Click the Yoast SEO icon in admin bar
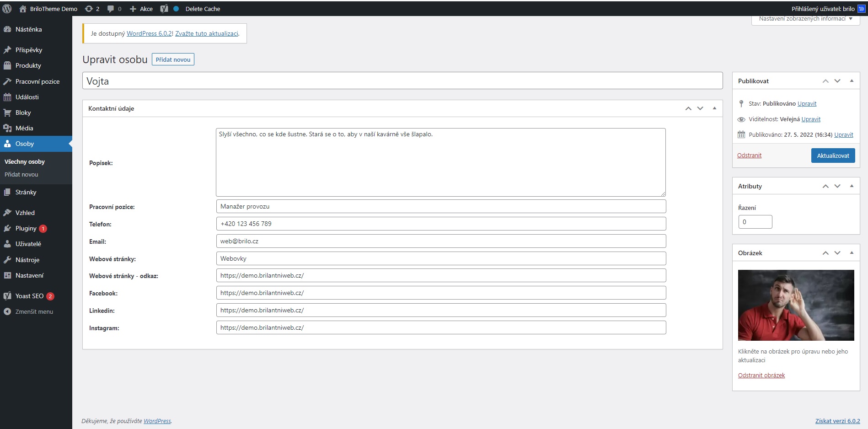Screen dimensions: 868x429 164,9
